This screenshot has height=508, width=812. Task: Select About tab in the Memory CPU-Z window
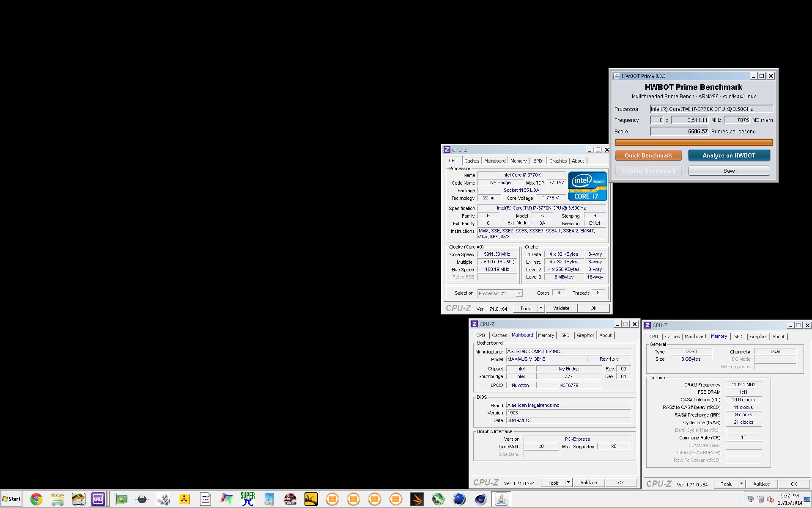point(778,337)
